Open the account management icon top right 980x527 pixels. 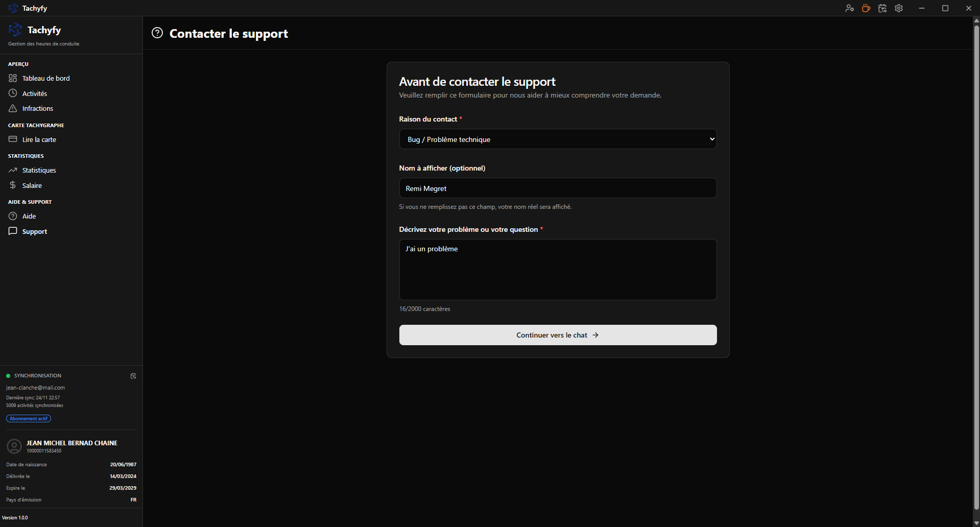(849, 8)
